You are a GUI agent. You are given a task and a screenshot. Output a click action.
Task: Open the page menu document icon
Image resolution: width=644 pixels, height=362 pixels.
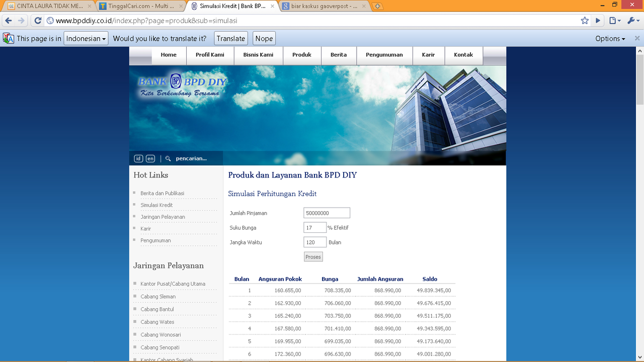[615, 21]
